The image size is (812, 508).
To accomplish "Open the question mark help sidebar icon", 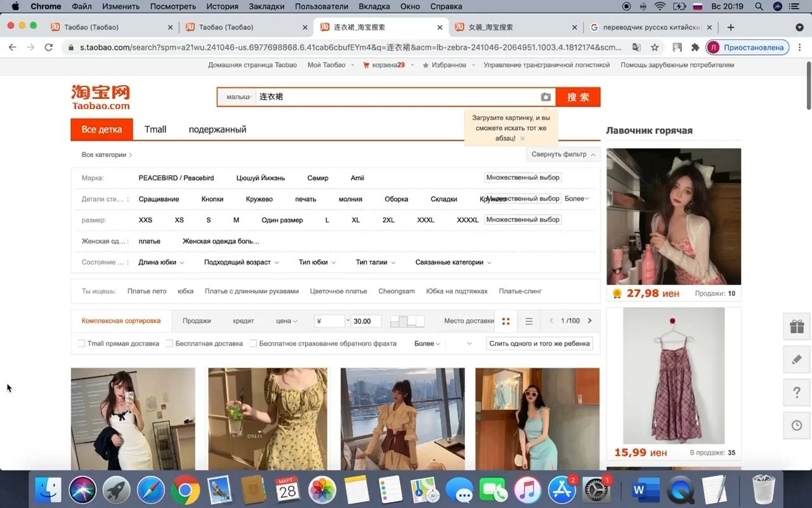I will (797, 392).
